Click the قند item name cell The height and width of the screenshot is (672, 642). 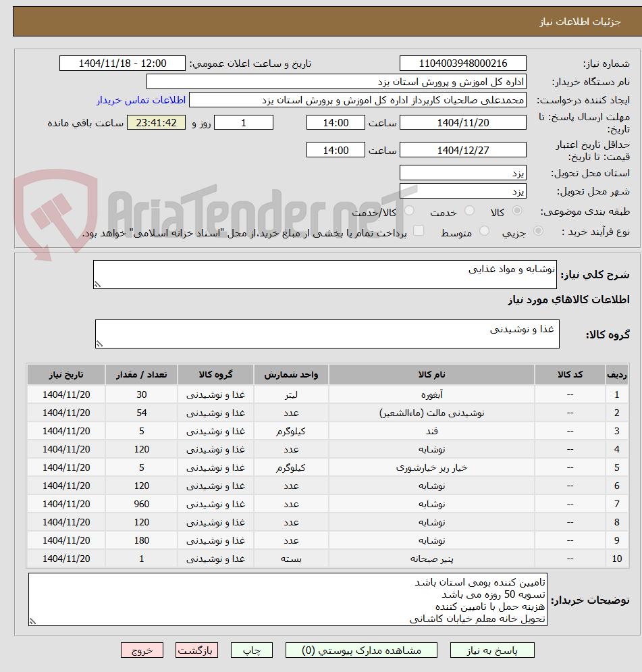(x=431, y=431)
